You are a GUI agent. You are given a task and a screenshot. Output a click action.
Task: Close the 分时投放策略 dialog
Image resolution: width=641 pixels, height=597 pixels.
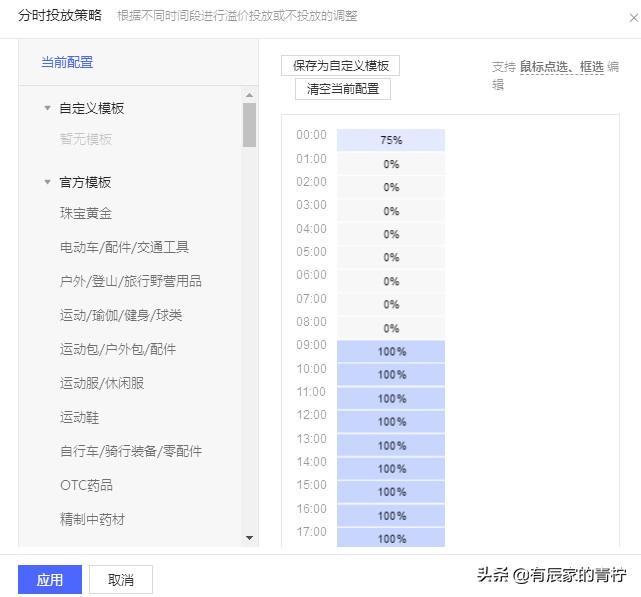pyautogui.click(x=633, y=18)
